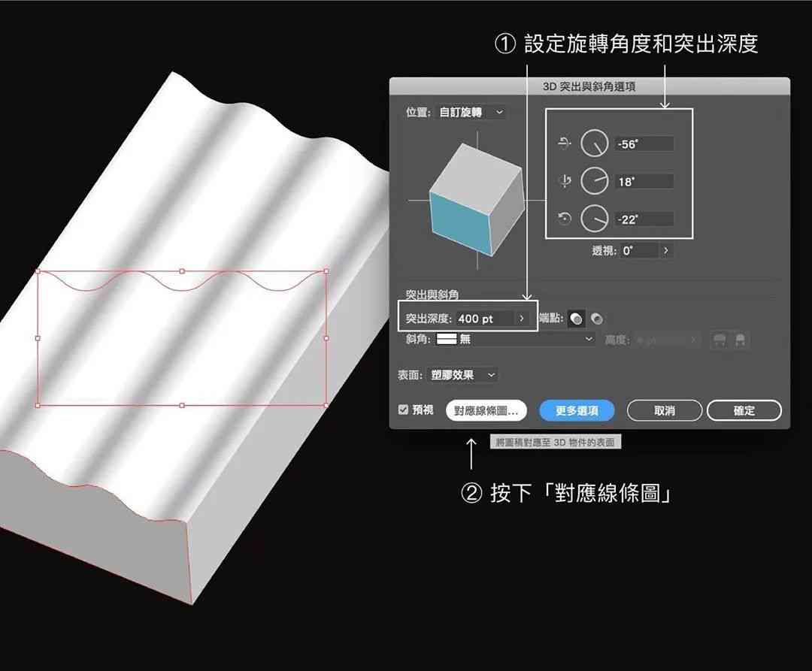Image resolution: width=812 pixels, height=671 pixels.
Task: Open the 表面 塑膠效果 dropdown
Action: point(462,375)
